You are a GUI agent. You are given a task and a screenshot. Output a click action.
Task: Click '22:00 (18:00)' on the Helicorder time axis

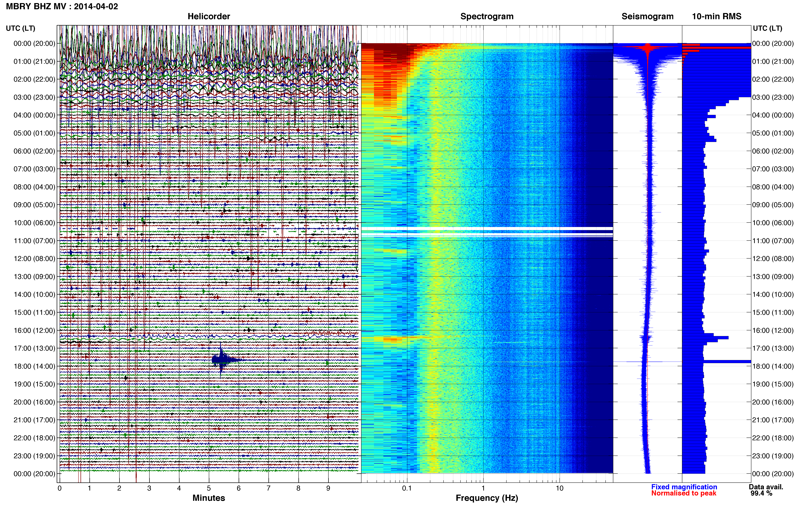34,438
